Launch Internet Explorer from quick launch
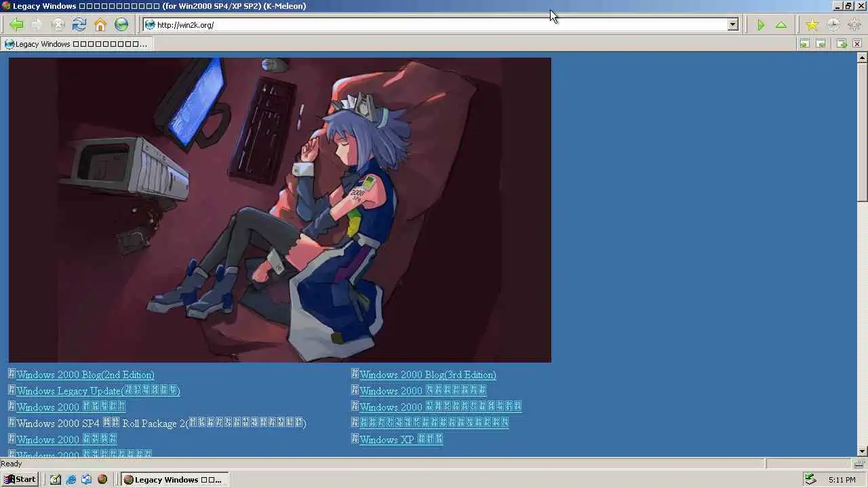868x488 pixels. 71,479
